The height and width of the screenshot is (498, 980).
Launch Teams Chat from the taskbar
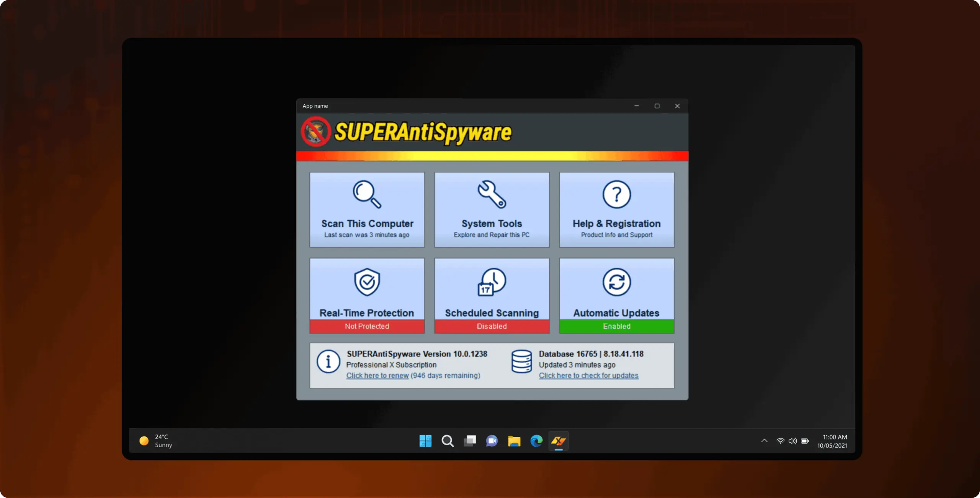tap(492, 441)
